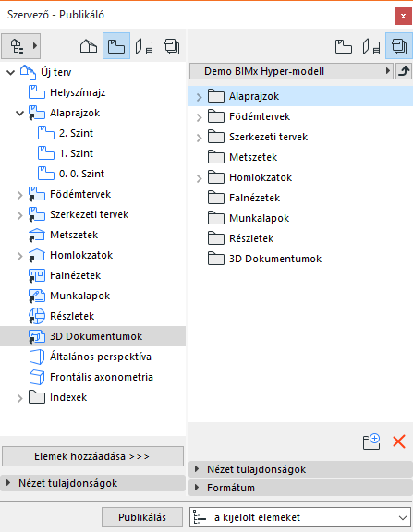The height and width of the screenshot is (532, 413).
Task: Close the Szervező - Publikáló window
Action: coord(403,16)
